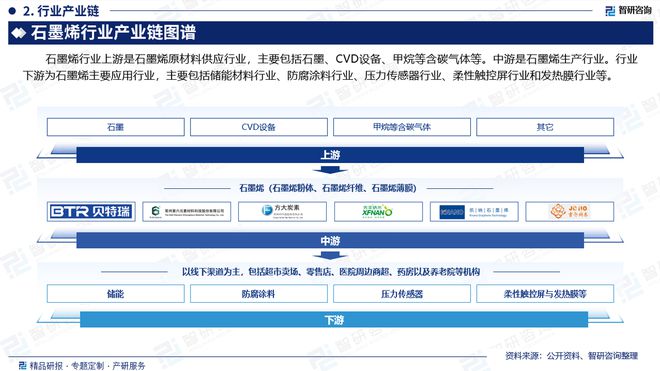Click the 第六元素 green '6' logo box

click(187, 211)
